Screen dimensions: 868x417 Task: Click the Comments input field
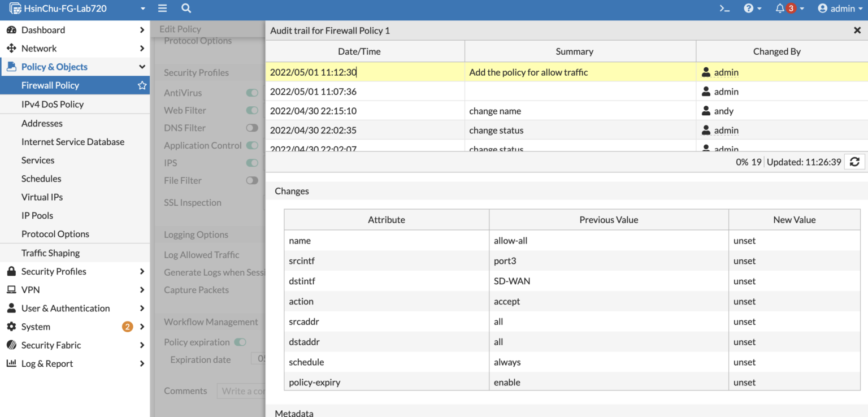241,391
